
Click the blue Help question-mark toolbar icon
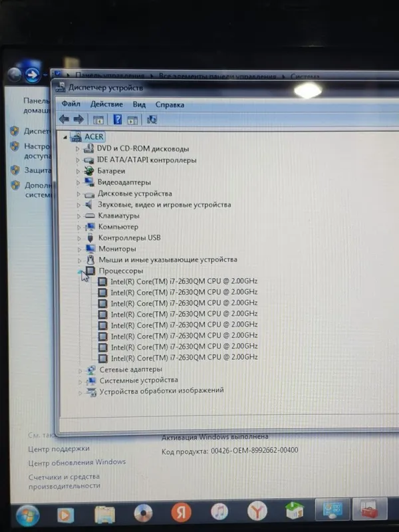[118, 120]
